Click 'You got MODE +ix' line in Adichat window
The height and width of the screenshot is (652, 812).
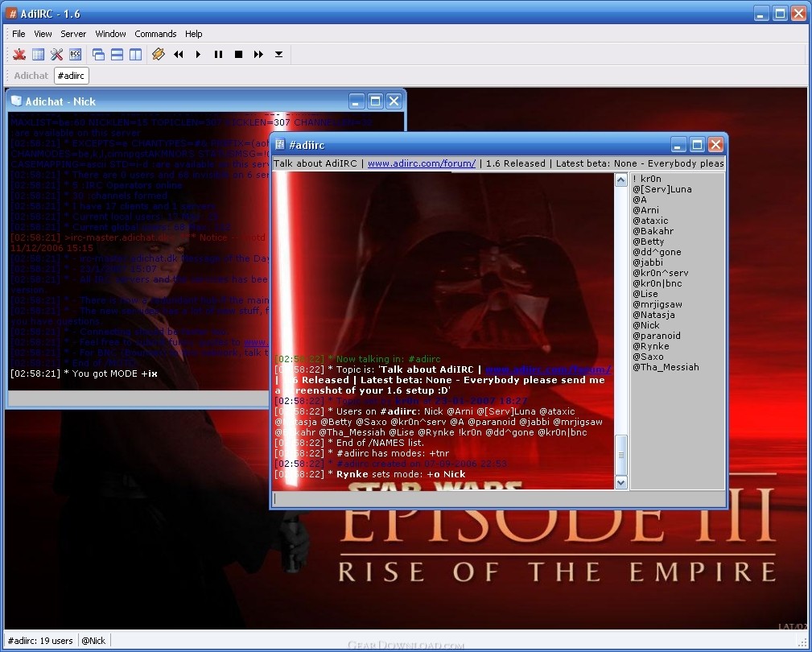[84, 374]
